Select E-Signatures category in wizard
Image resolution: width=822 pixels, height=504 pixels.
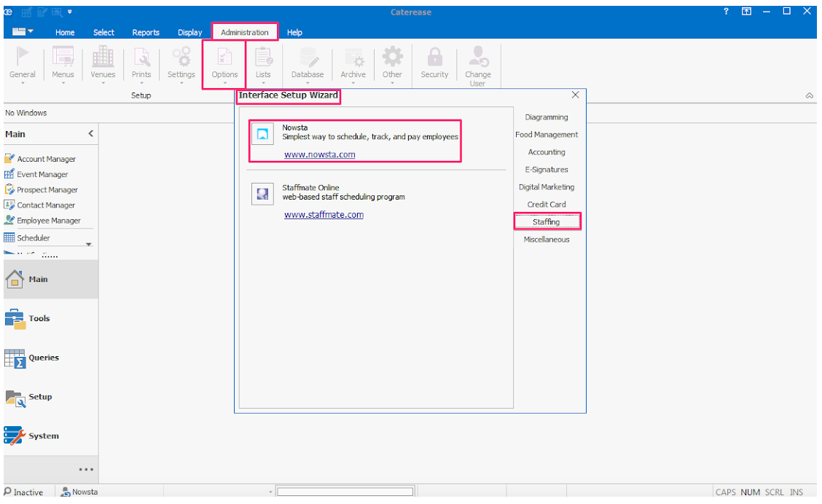click(547, 170)
